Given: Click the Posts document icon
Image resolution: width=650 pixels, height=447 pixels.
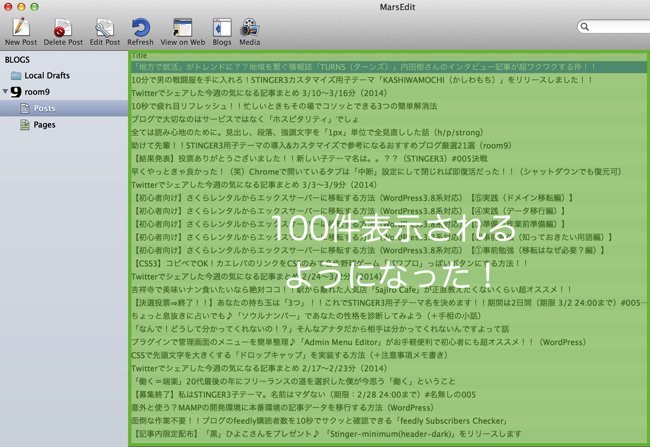Looking at the screenshot, I should tap(25, 108).
